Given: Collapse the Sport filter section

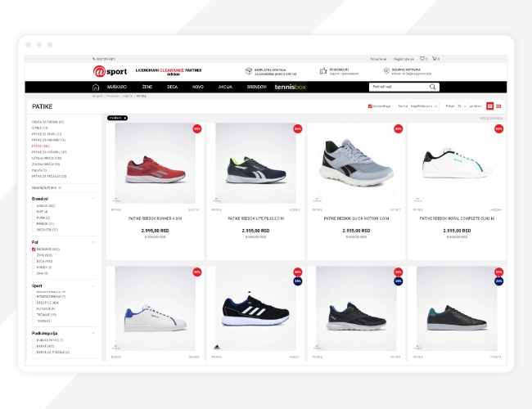Looking at the screenshot, I should (x=92, y=285).
